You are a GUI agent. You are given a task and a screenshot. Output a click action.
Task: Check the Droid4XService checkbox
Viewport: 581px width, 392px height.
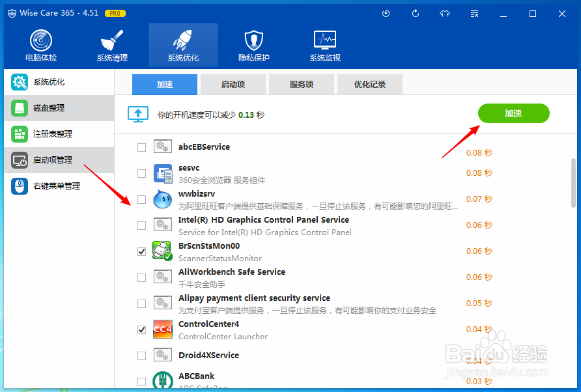tap(141, 356)
